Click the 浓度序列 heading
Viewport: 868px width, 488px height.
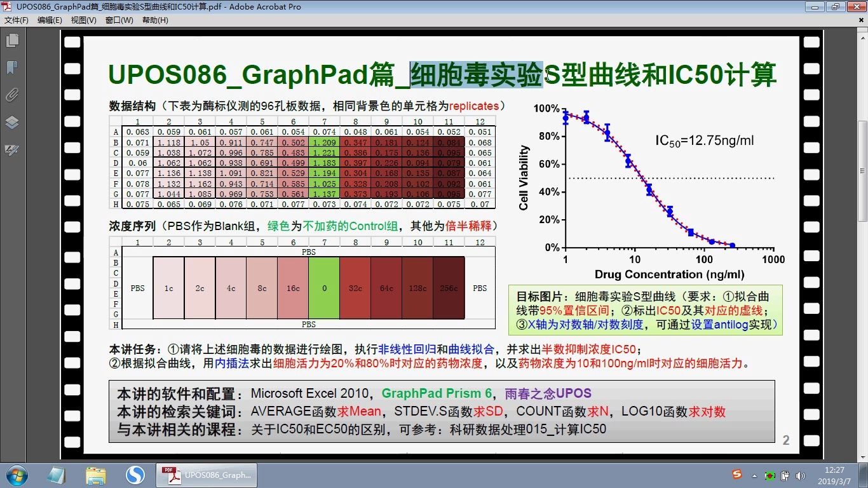point(132,226)
